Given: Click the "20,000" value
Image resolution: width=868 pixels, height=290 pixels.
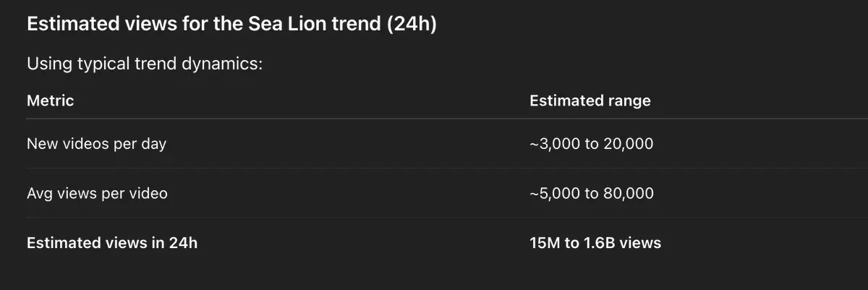Looking at the screenshot, I should tap(629, 144).
